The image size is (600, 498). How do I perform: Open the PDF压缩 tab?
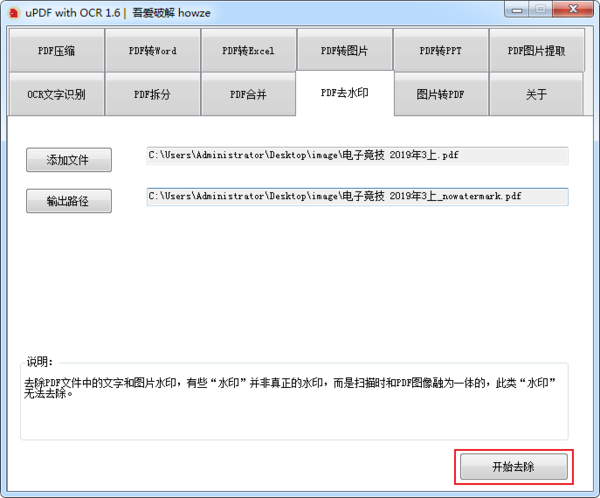click(57, 50)
